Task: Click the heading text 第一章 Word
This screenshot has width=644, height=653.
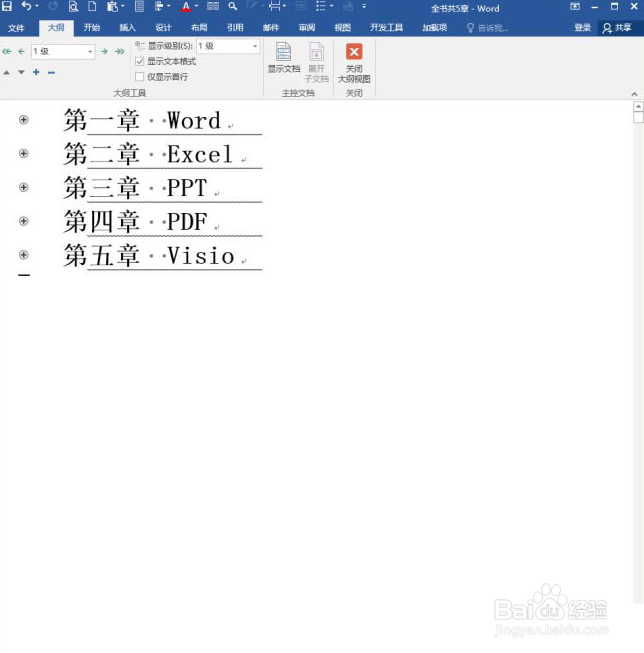Action: pos(142,120)
